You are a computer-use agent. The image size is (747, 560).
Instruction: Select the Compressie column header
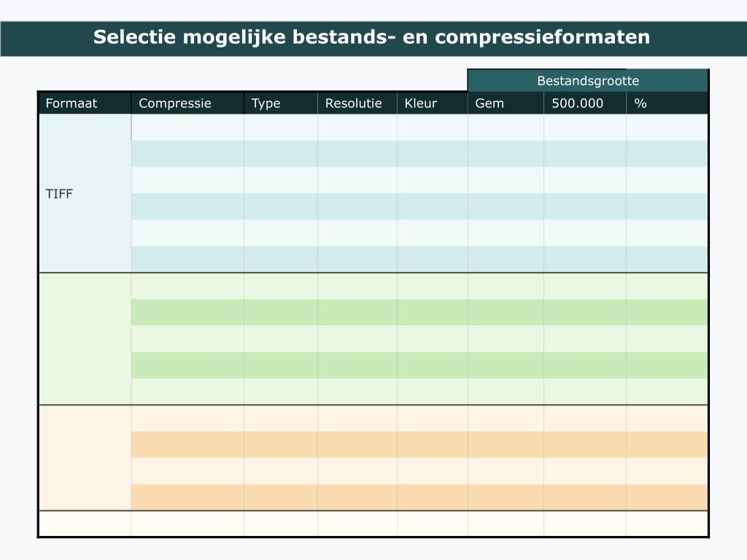click(x=187, y=103)
